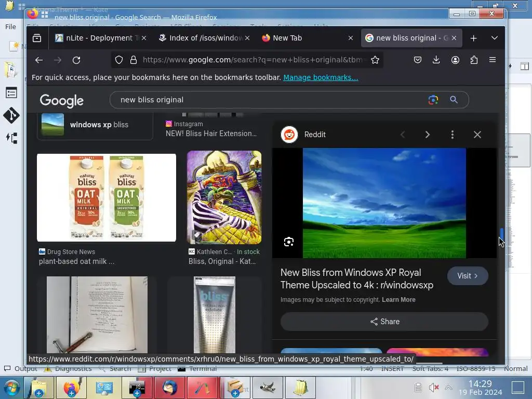Open File menu in Kate window
Viewport: 532px width, 399px height.
10,26
